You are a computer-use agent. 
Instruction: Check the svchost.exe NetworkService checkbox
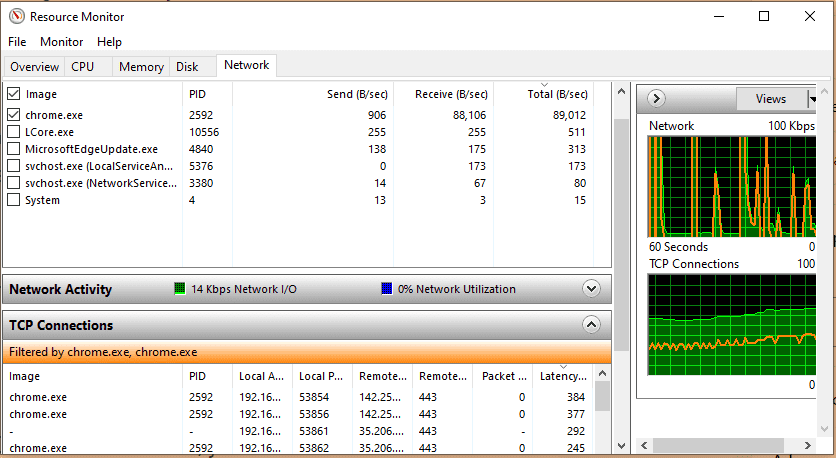click(x=13, y=183)
